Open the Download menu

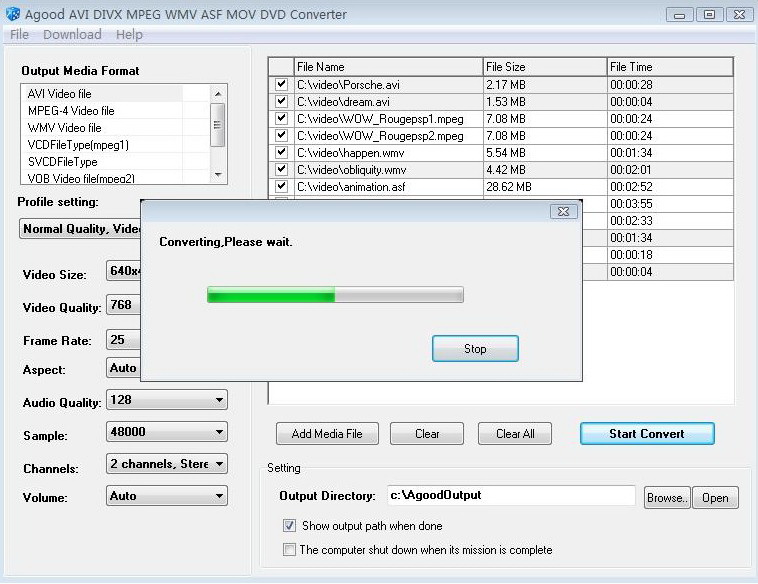72,34
